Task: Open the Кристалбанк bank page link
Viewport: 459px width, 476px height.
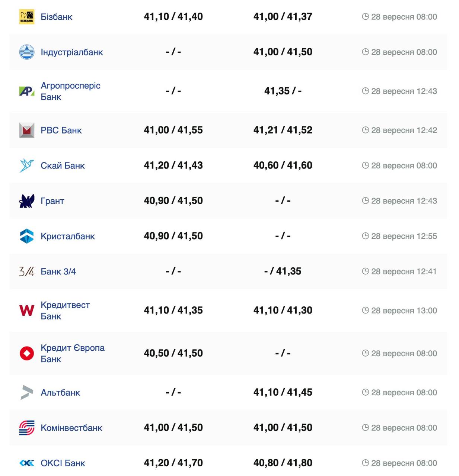Action: pos(68,236)
